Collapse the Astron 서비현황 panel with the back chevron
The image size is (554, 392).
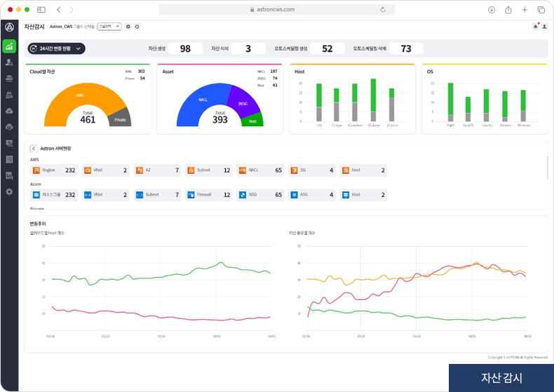tap(34, 149)
